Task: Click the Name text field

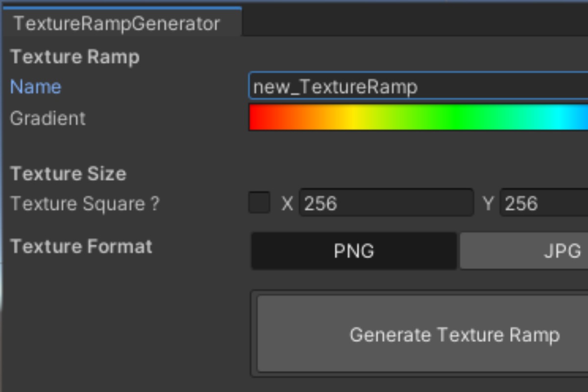Action: (416, 87)
